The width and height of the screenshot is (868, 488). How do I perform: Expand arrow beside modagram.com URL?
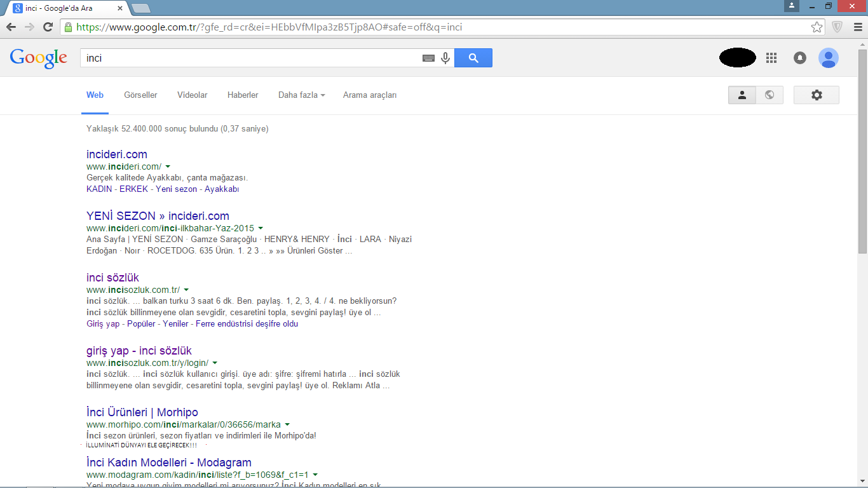pos(315,475)
